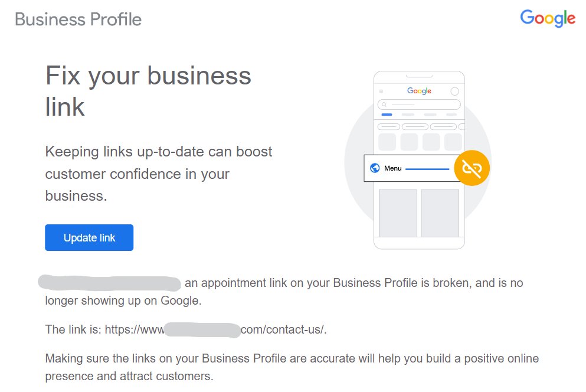Click the first filter chip in the phone illustration
586x392 pixels.
[389, 127]
